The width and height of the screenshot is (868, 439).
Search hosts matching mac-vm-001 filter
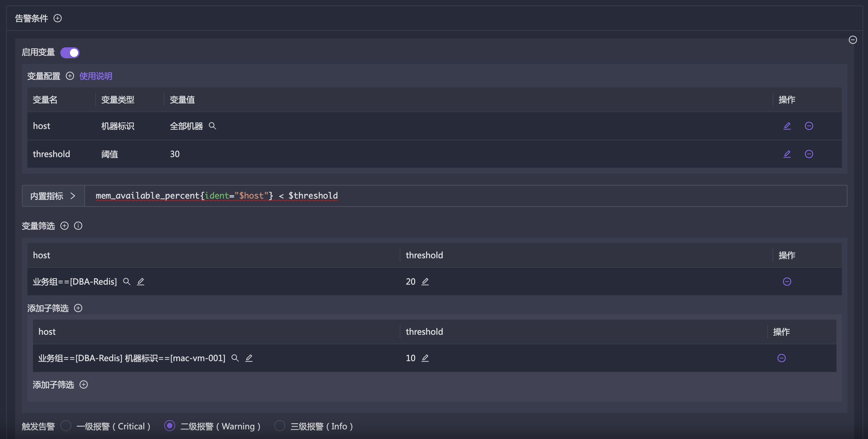tap(235, 358)
